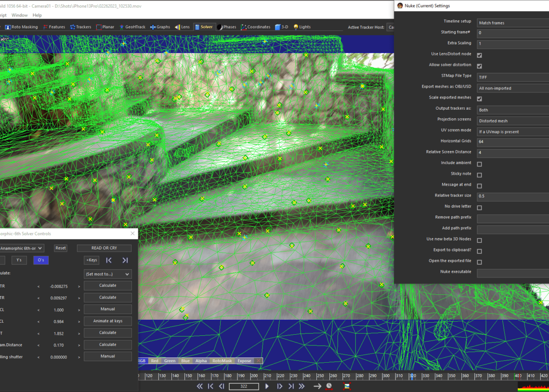Click the READ OR CRY button

(104, 248)
